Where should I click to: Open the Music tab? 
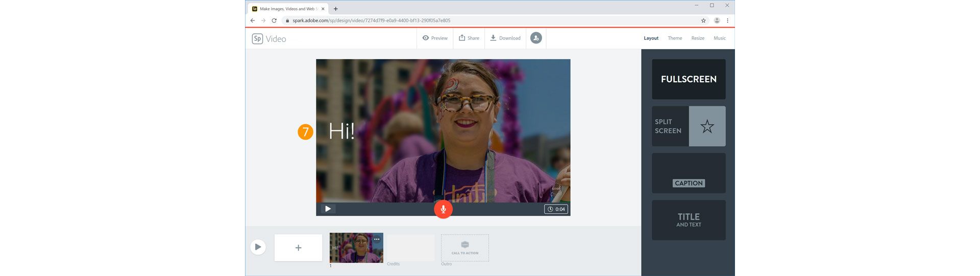point(720,38)
